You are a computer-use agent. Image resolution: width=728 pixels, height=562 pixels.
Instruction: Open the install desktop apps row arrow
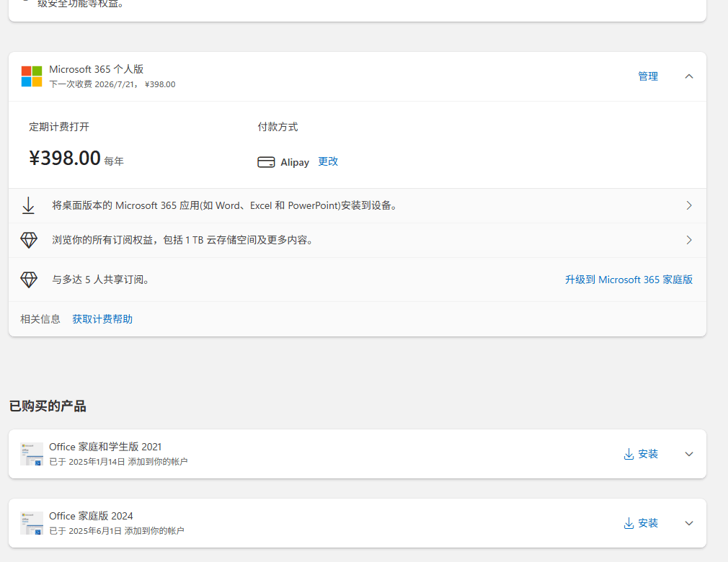click(689, 205)
